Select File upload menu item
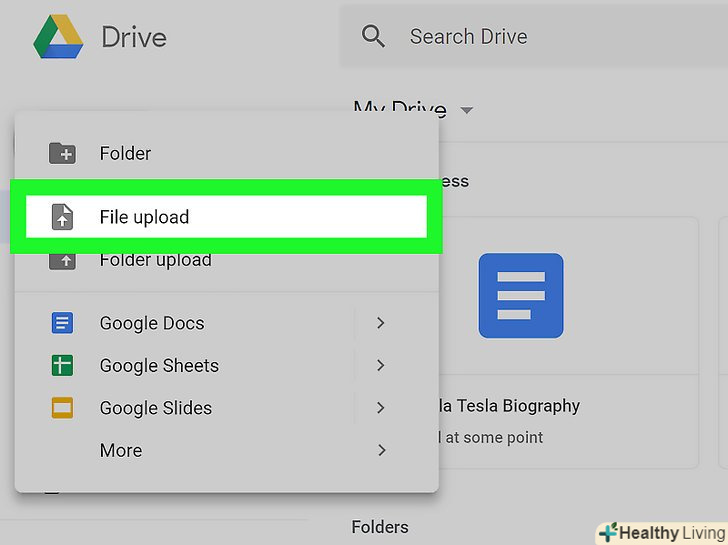This screenshot has height=545, width=728. click(144, 217)
